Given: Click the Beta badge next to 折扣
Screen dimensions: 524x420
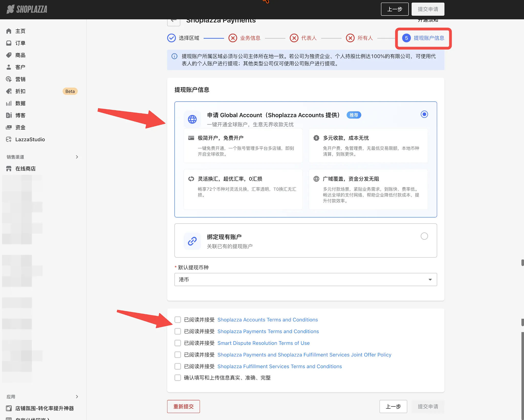Looking at the screenshot, I should [70, 91].
